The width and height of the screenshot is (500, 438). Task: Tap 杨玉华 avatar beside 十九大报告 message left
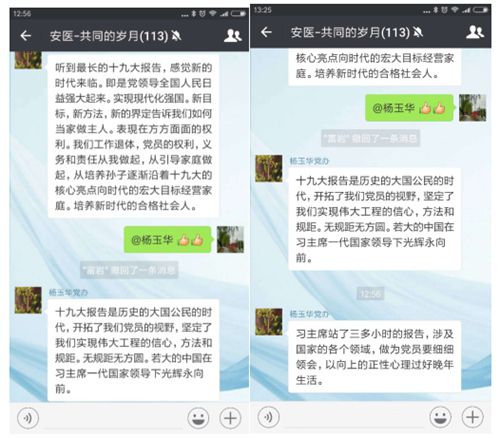tap(28, 300)
